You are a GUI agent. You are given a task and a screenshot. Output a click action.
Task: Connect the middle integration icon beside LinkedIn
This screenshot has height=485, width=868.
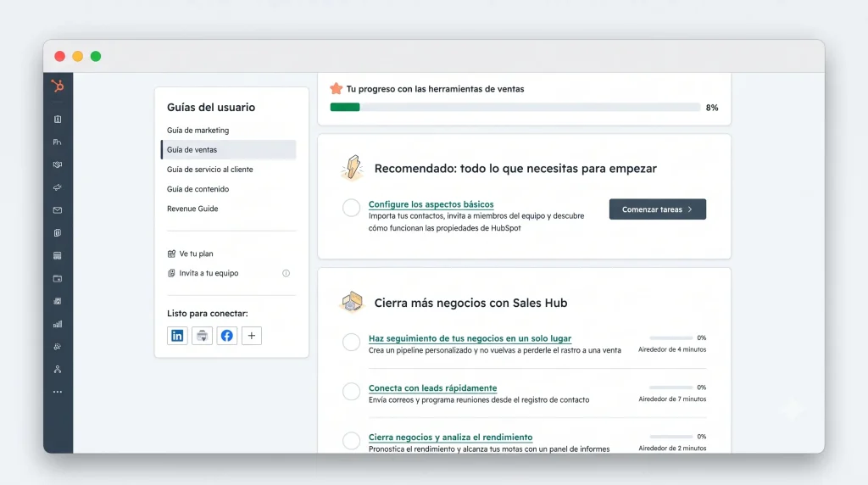pyautogui.click(x=202, y=336)
